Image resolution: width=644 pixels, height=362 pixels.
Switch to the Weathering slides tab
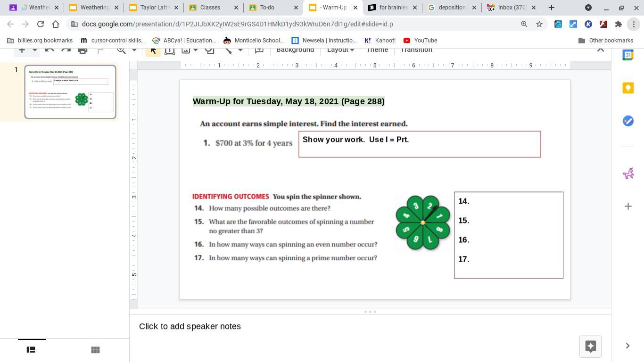94,8
